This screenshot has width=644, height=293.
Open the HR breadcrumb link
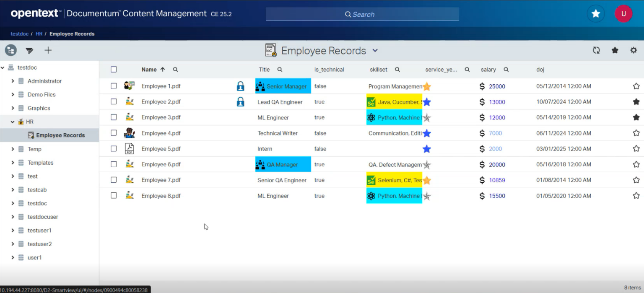[x=39, y=34]
